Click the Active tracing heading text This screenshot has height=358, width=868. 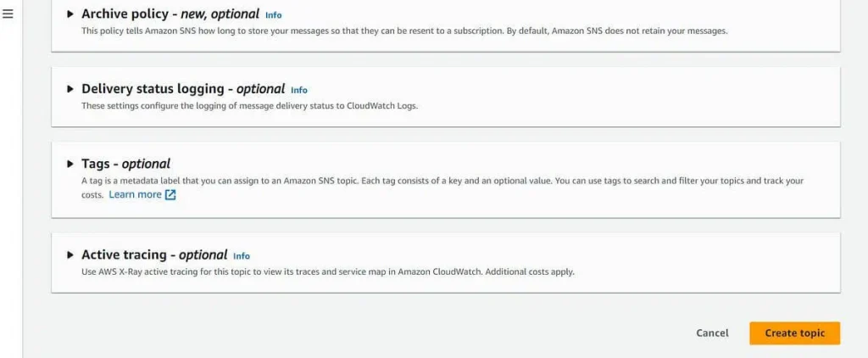coord(154,255)
